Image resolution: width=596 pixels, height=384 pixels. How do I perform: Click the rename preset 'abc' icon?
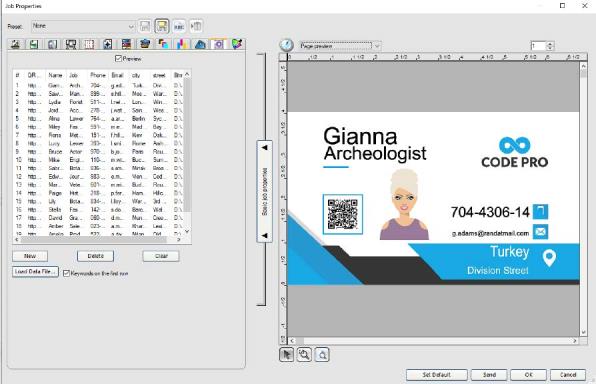(179, 26)
